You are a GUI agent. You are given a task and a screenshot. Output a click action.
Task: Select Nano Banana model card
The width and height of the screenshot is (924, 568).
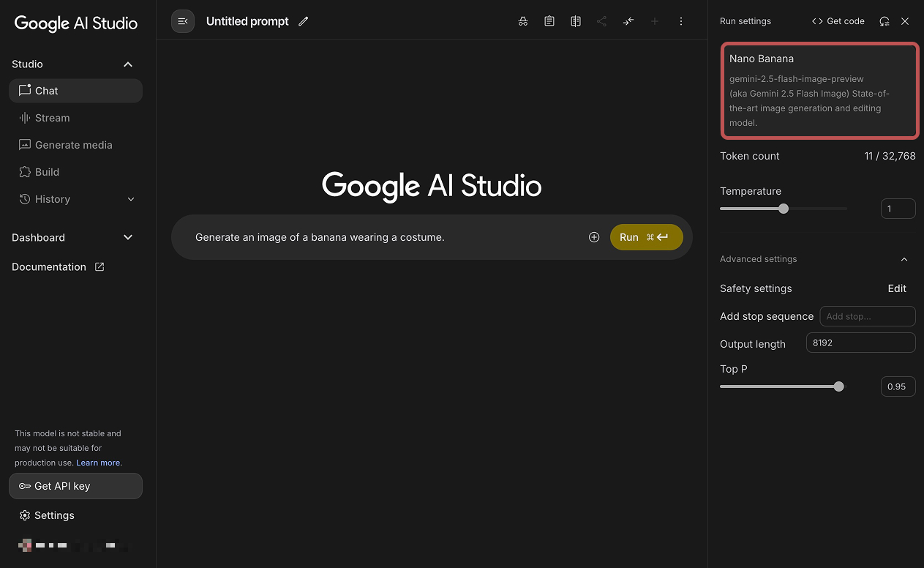(819, 90)
